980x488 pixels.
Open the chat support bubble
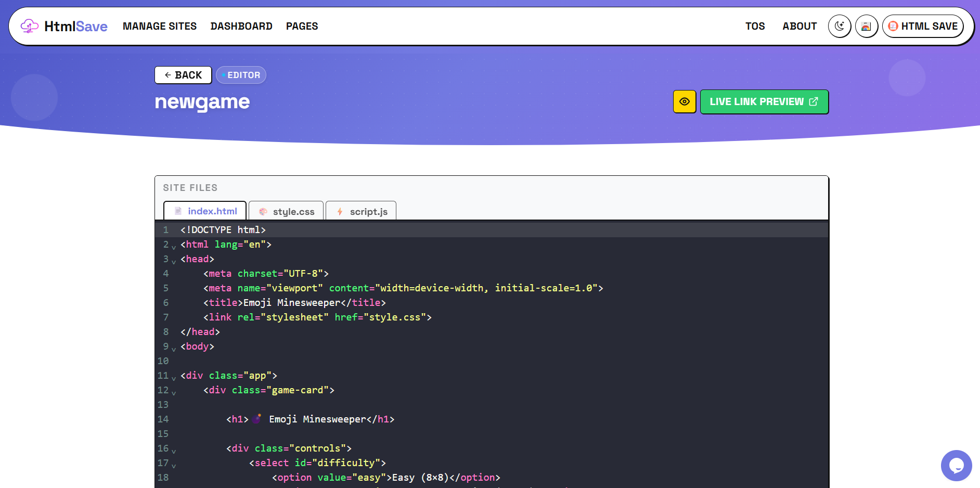pos(956,466)
